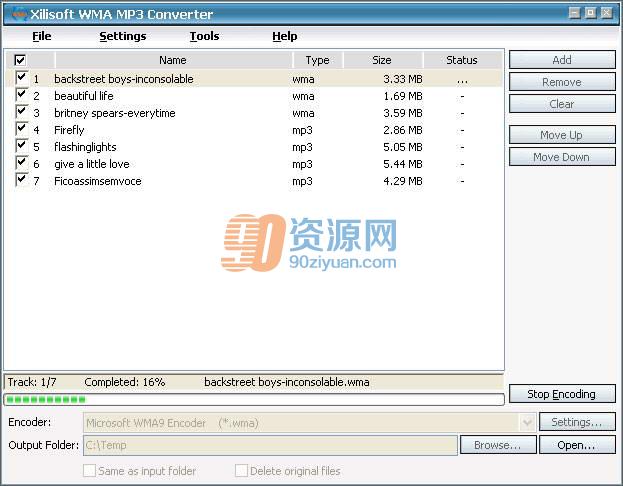623x486 pixels.
Task: Click the '5.44 MB' size cell
Action: (x=402, y=164)
